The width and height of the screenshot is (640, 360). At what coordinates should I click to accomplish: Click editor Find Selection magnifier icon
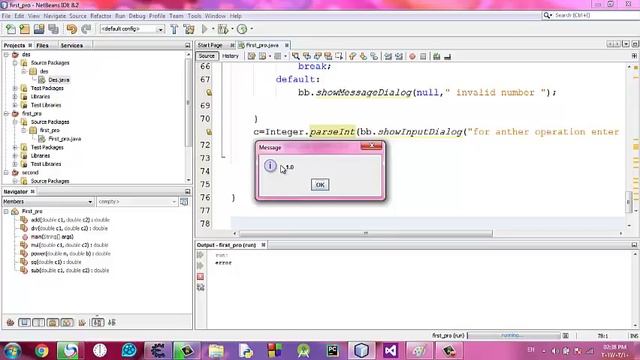296,56
